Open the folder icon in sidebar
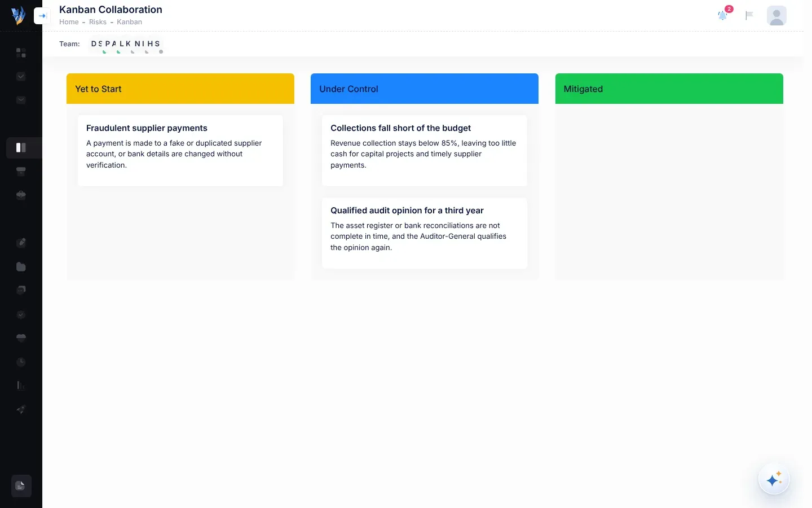This screenshot has height=508, width=812. coord(21,266)
